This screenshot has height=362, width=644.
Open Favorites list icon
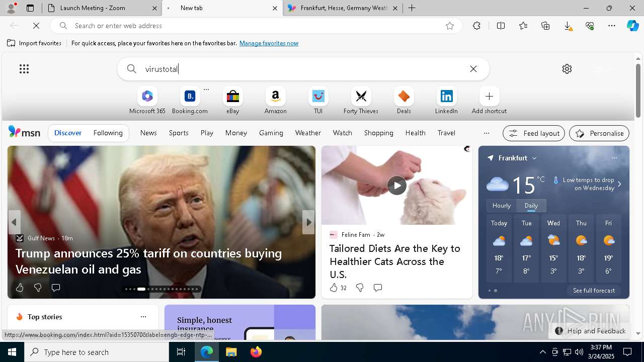click(523, 26)
